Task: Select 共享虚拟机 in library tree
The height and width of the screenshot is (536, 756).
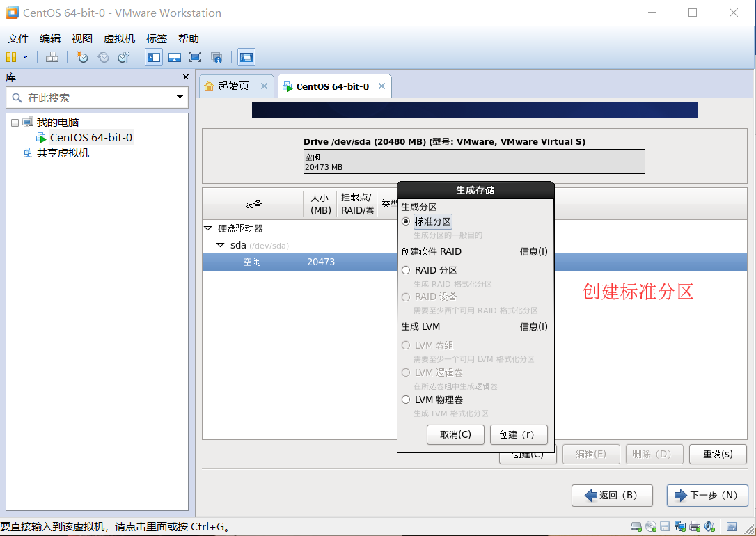Action: click(x=63, y=153)
